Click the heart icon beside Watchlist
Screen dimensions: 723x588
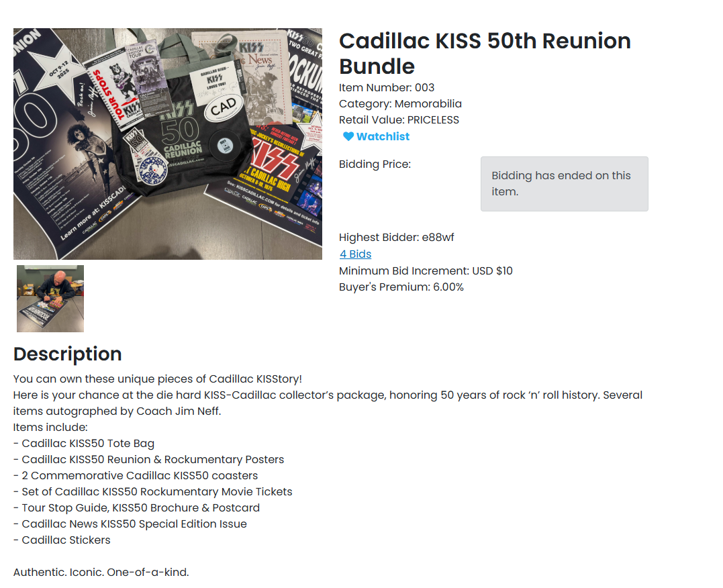click(x=348, y=137)
